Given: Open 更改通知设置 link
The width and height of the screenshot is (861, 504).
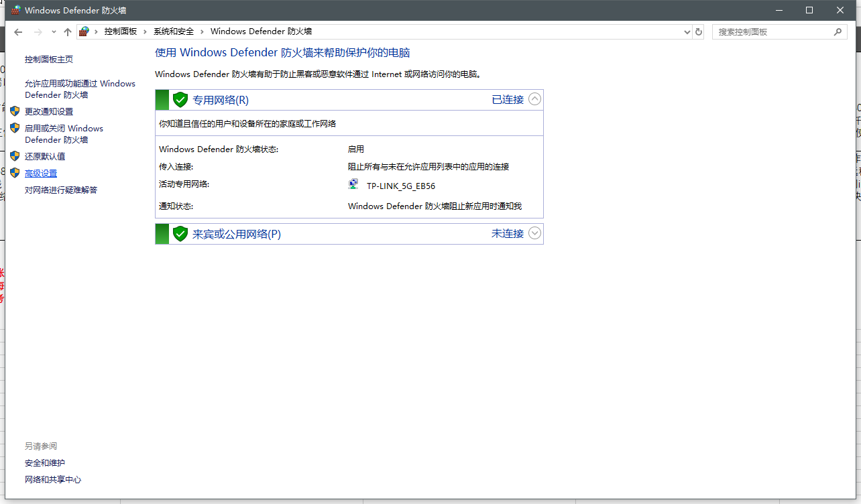Looking at the screenshot, I should pyautogui.click(x=49, y=111).
